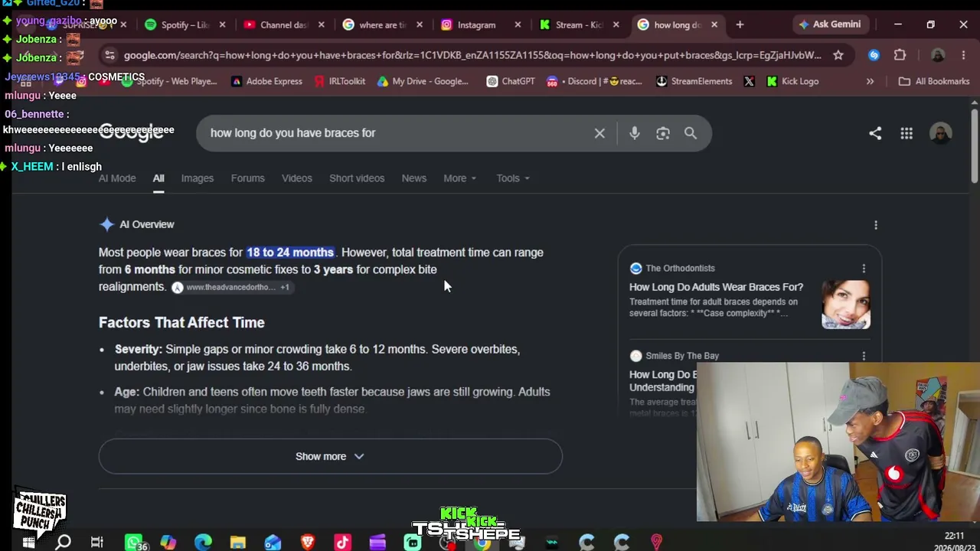Image resolution: width=980 pixels, height=551 pixels.
Task: Select the Images search tab
Action: click(x=198, y=178)
